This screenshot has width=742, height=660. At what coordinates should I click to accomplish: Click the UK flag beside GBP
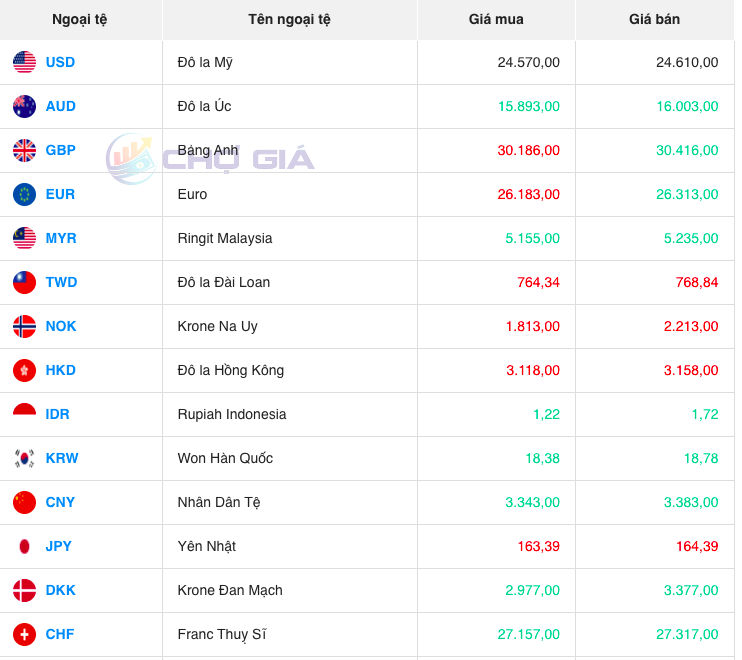coord(24,150)
